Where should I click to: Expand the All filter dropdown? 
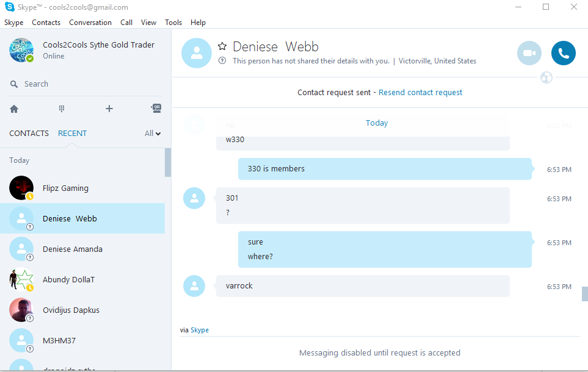coord(153,134)
